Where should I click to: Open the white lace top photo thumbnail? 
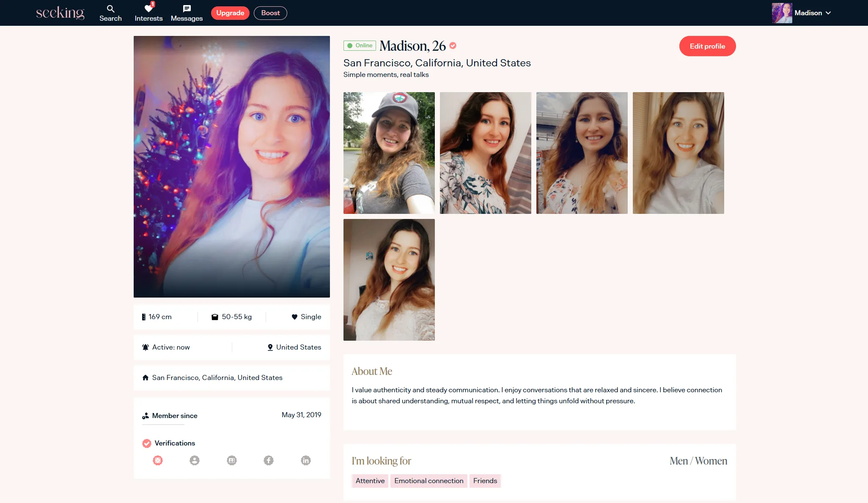tap(389, 279)
